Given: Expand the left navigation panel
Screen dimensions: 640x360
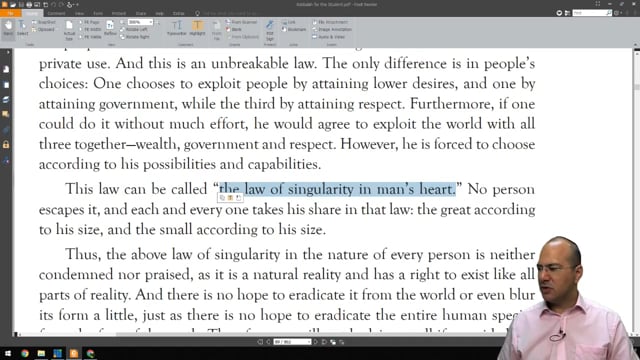Looking at the screenshot, I should (x=7, y=52).
